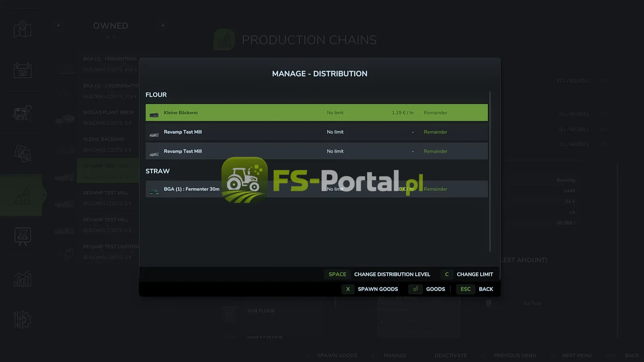Image resolution: width=644 pixels, height=362 pixels.
Task: Click the left arrow beside OWNED
Action: 58,25
